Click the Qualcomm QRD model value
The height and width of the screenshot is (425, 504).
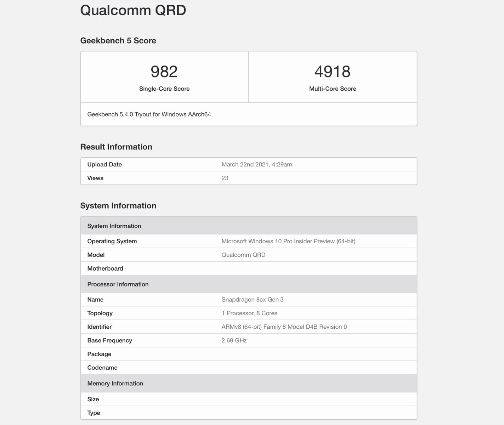tap(243, 255)
